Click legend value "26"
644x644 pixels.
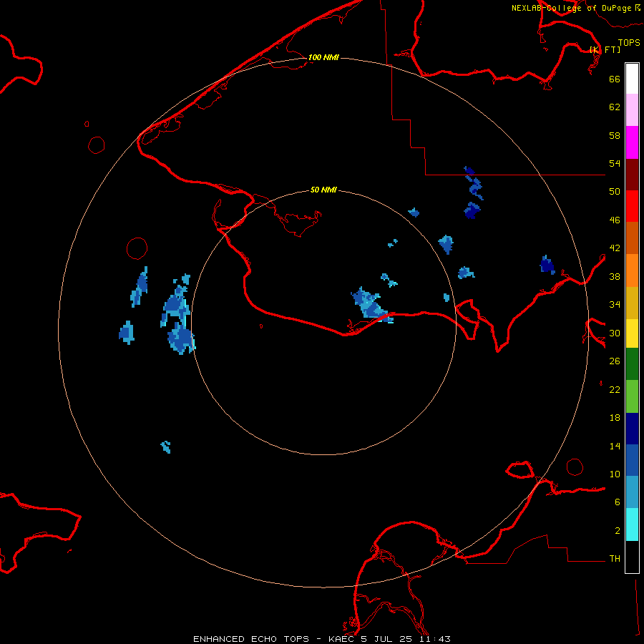[615, 361]
